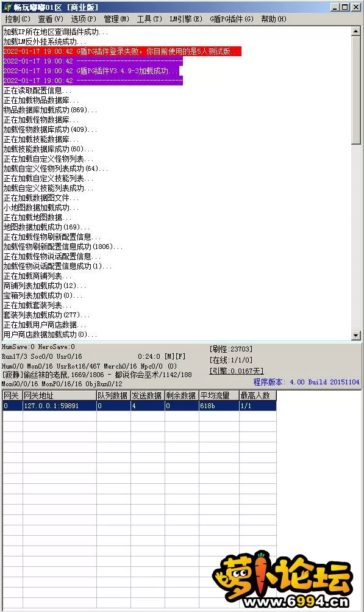364x612 pixels.
Task: Click the 1/1 max users cell
Action: tap(258, 406)
